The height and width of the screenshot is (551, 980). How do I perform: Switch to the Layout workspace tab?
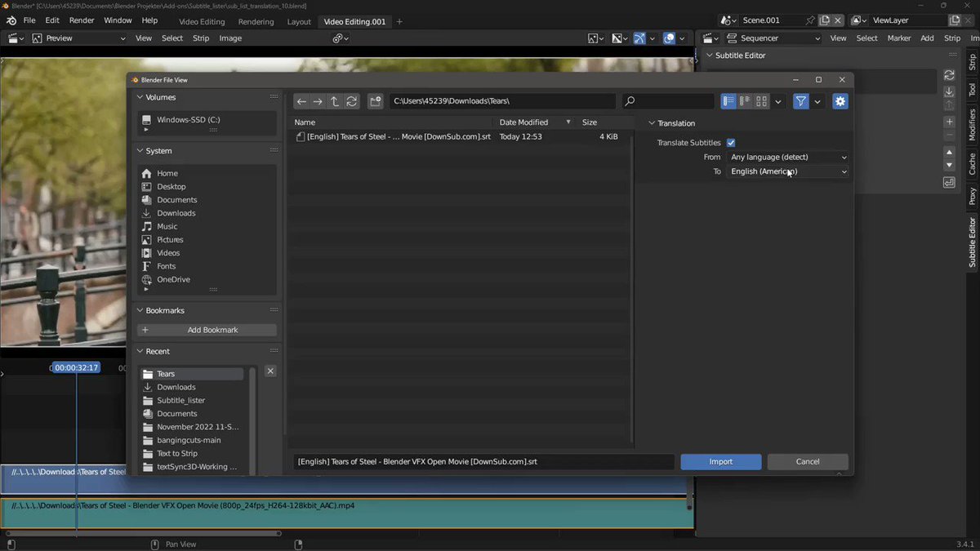tap(301, 21)
